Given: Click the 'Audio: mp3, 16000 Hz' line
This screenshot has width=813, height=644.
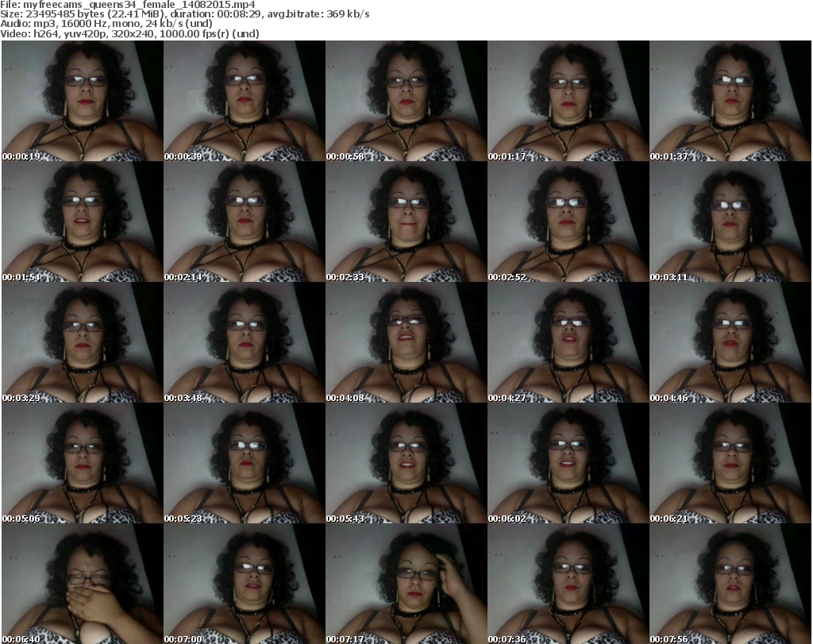Looking at the screenshot, I should pos(106,24).
